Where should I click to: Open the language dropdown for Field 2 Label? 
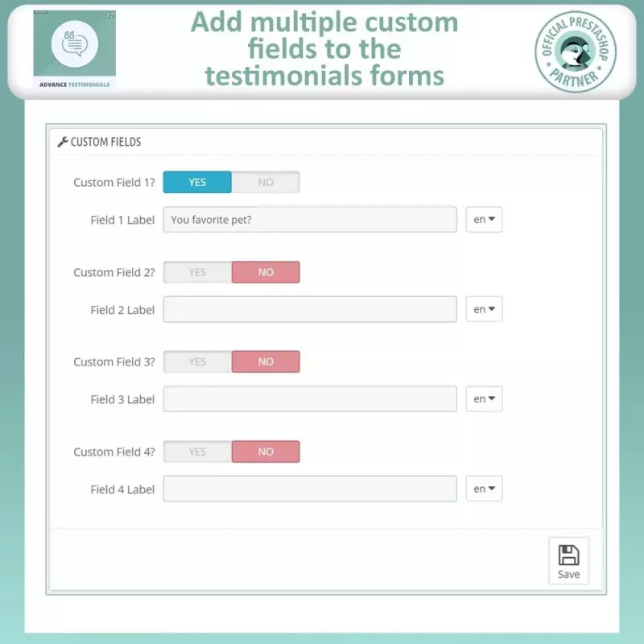click(484, 309)
